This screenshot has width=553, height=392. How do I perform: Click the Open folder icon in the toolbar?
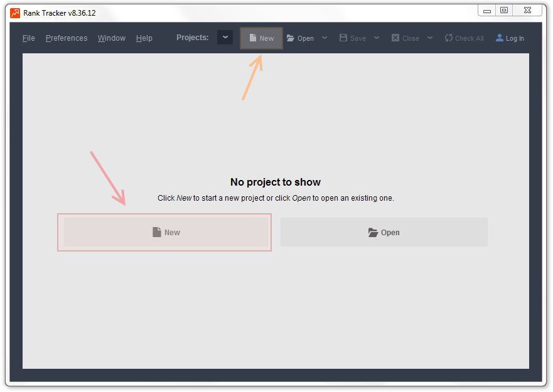click(291, 38)
